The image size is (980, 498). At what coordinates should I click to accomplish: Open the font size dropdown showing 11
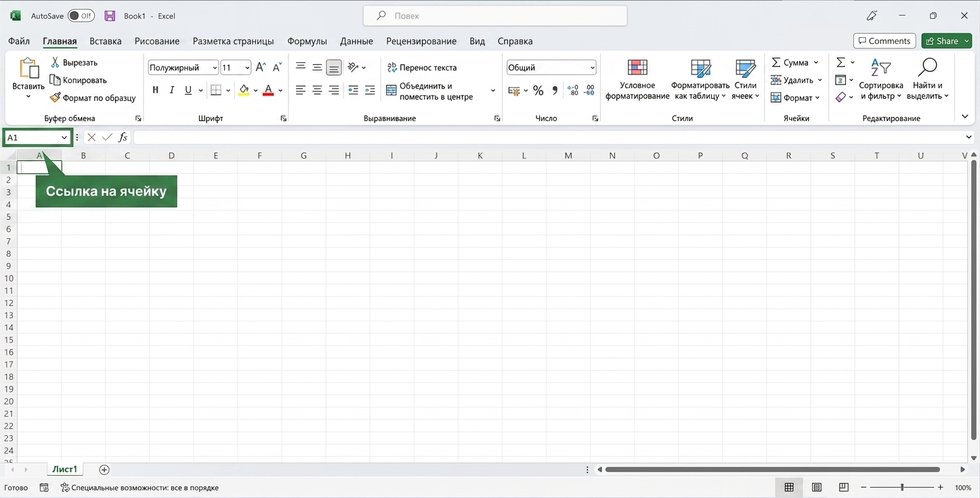[x=247, y=68]
